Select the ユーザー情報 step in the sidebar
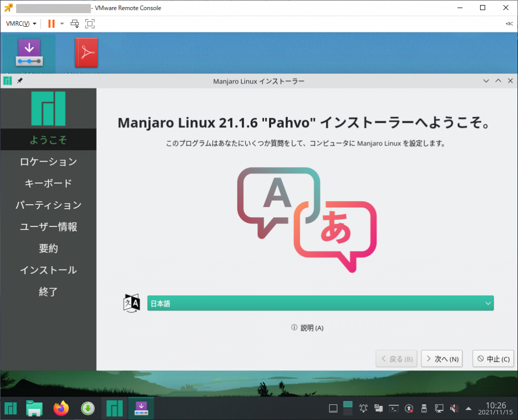The height and width of the screenshot is (420, 518). click(49, 227)
